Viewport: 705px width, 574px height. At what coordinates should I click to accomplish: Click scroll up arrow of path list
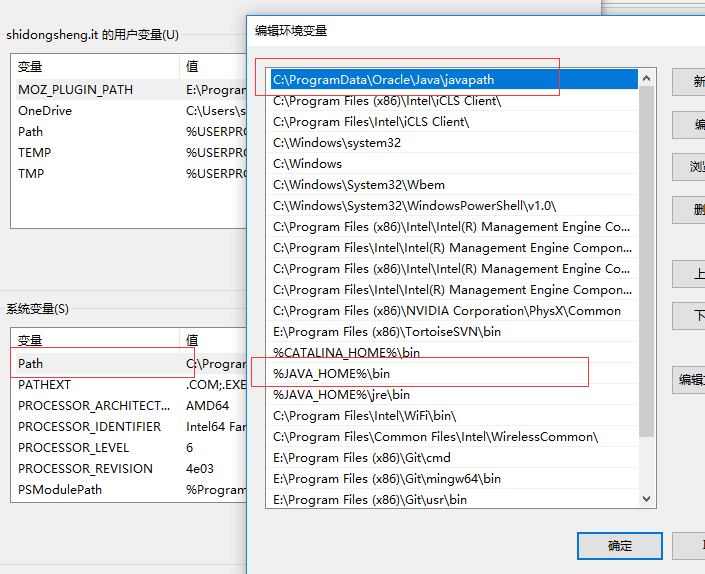tap(647, 78)
